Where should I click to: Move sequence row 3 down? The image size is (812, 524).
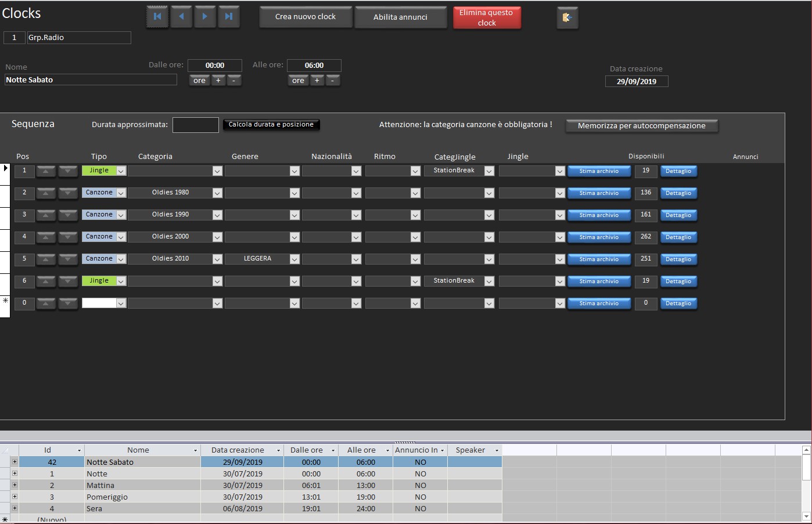coord(68,215)
